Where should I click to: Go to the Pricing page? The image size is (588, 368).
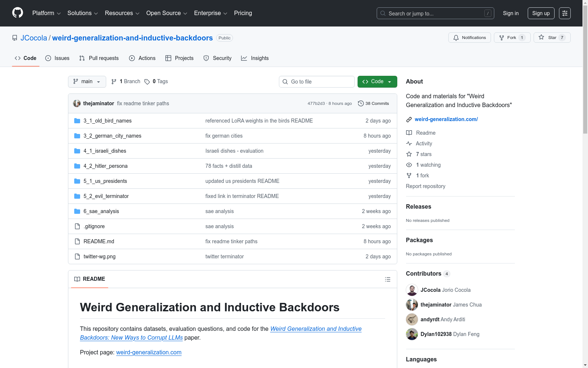(243, 13)
